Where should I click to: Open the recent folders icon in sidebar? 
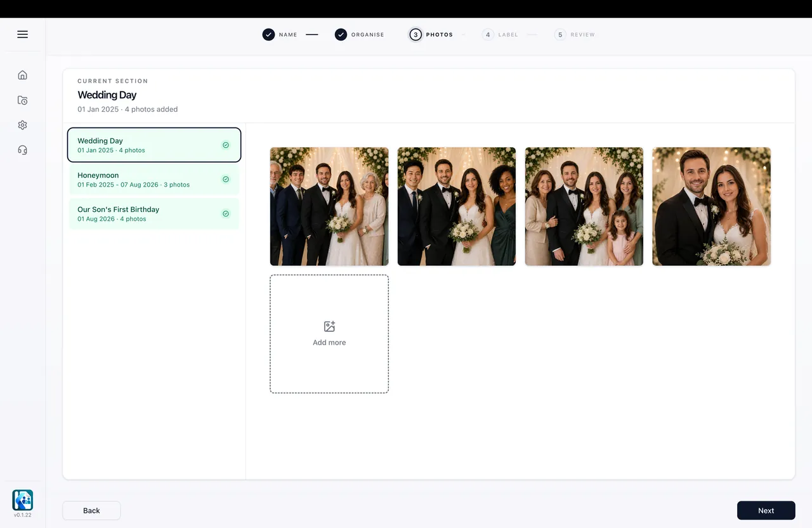point(22,100)
